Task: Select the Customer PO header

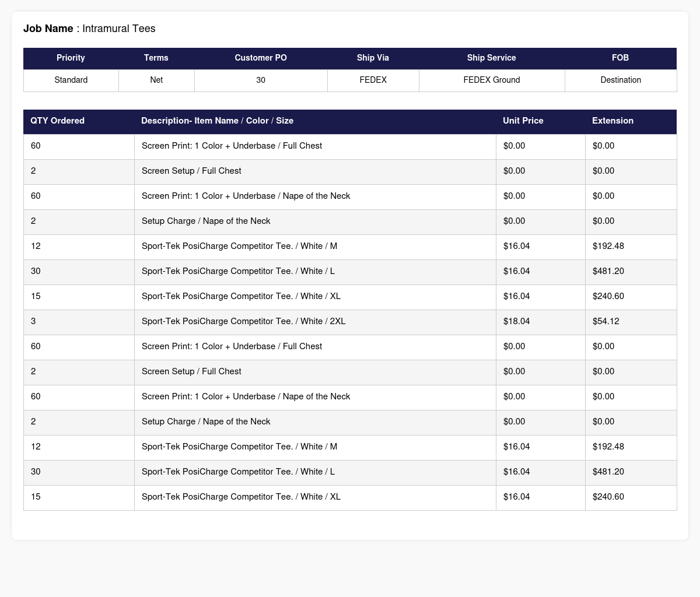Action: (x=261, y=58)
